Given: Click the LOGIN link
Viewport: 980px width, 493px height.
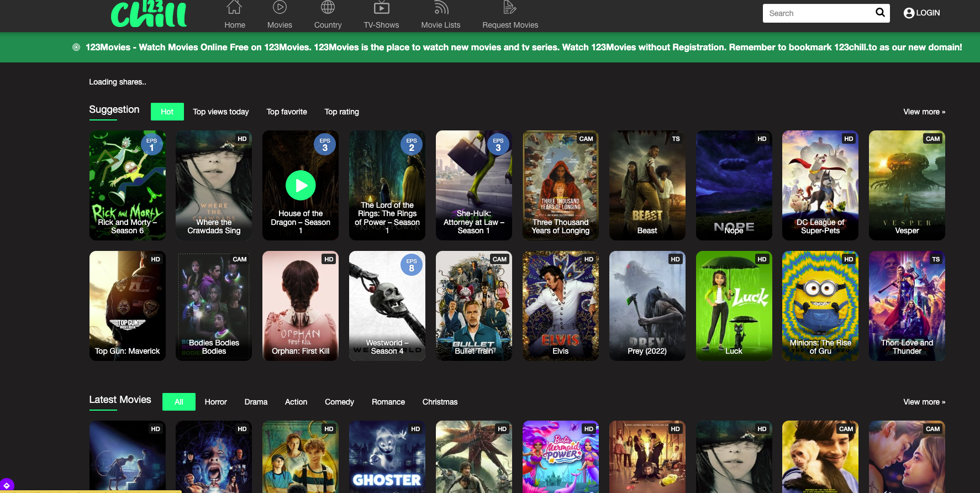Looking at the screenshot, I should pos(928,13).
